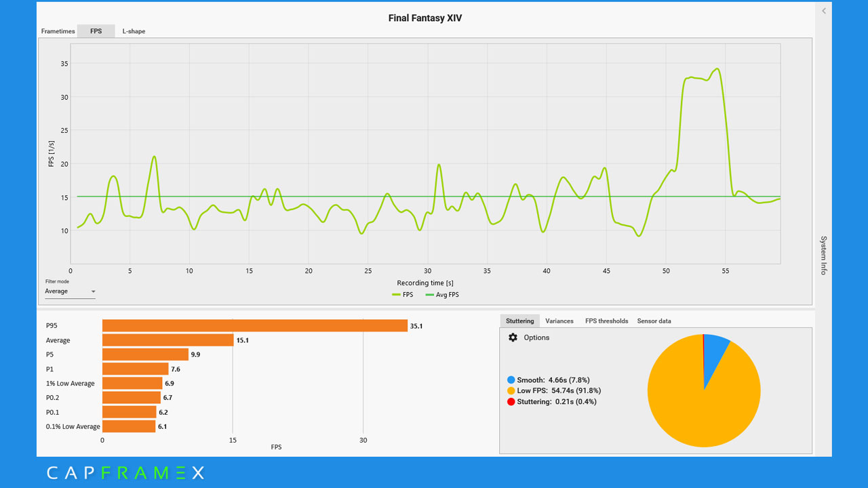
Task: Click the P0.2 bar showing 6.7
Action: (132, 398)
